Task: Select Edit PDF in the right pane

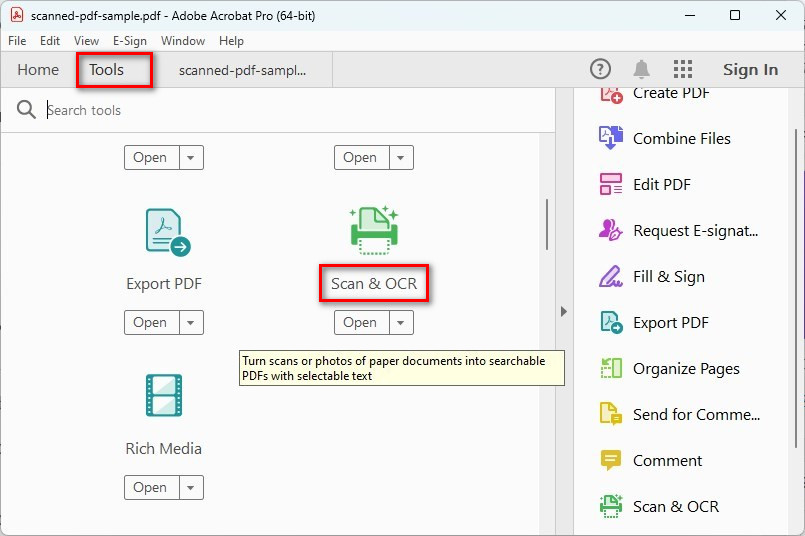Action: click(661, 185)
